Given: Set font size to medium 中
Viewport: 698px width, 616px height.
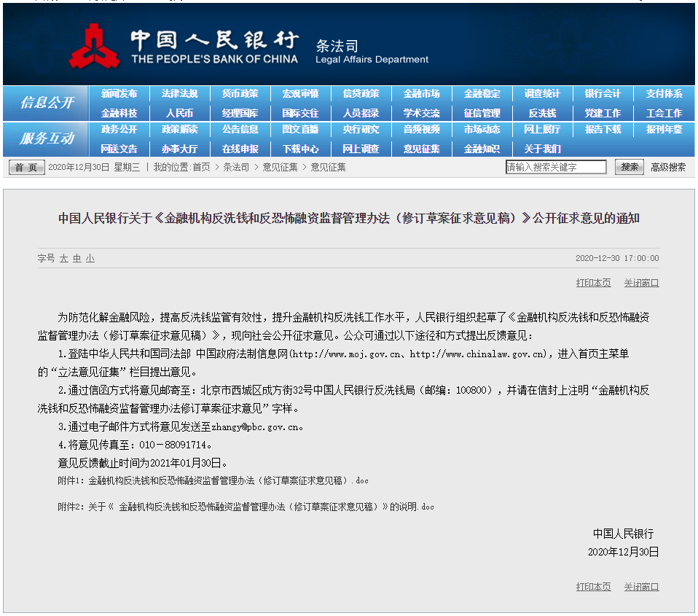Looking at the screenshot, I should click(77, 258).
